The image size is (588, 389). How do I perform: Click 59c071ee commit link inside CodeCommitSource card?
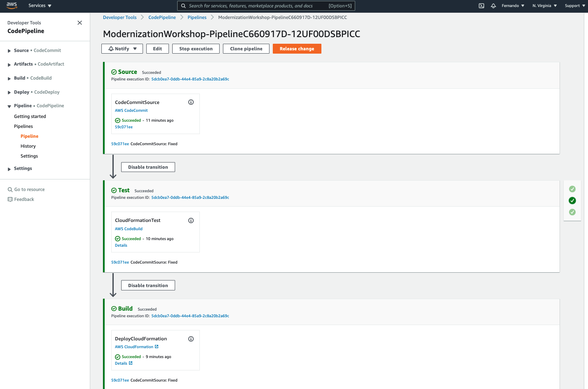[124, 127]
